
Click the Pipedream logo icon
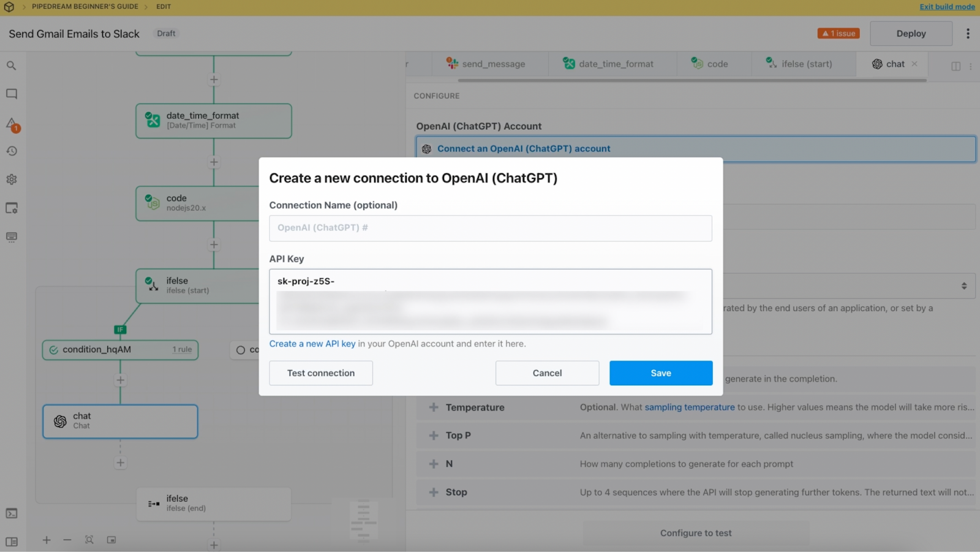9,7
